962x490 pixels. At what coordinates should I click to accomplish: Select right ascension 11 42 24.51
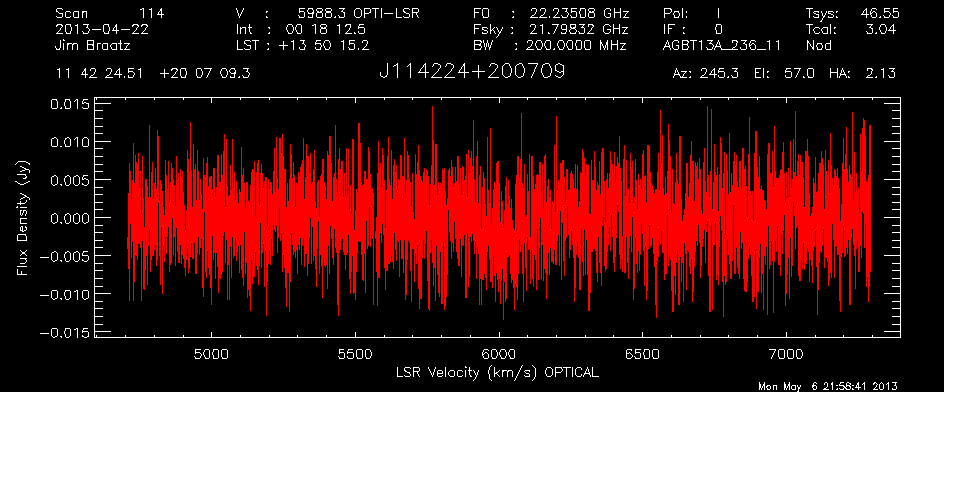pos(99,73)
